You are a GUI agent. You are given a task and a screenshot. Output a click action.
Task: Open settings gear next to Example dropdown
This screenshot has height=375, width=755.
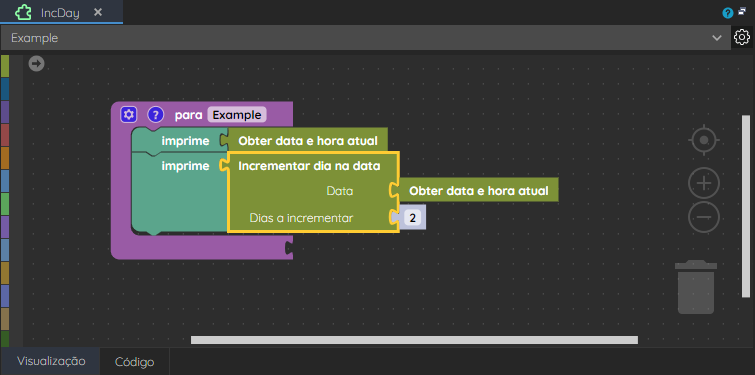point(742,37)
